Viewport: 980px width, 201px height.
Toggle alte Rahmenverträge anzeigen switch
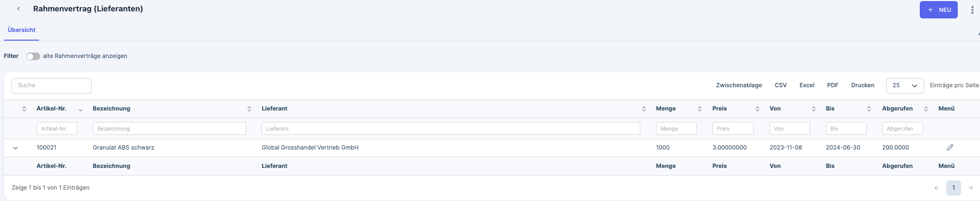pyautogui.click(x=33, y=56)
